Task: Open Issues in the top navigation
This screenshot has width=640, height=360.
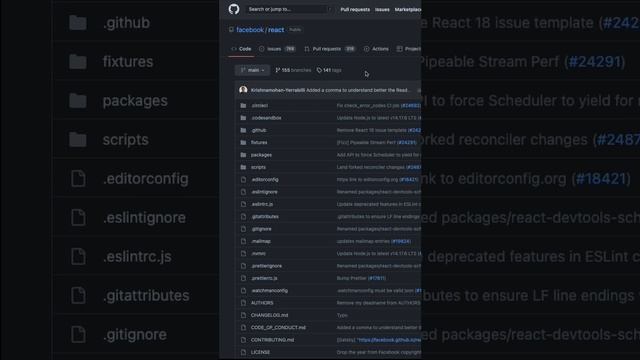Action: pos(382,9)
